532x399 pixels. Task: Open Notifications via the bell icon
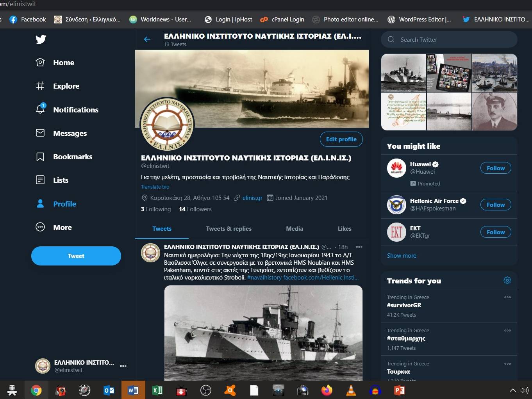pyautogui.click(x=40, y=109)
